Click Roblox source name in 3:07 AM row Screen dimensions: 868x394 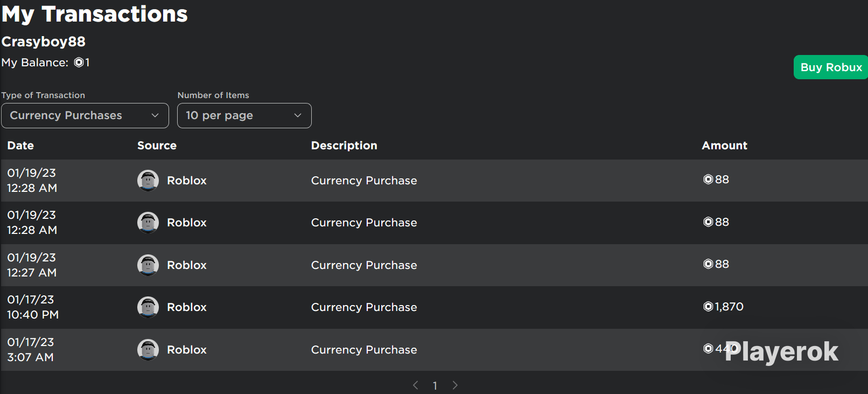point(186,350)
